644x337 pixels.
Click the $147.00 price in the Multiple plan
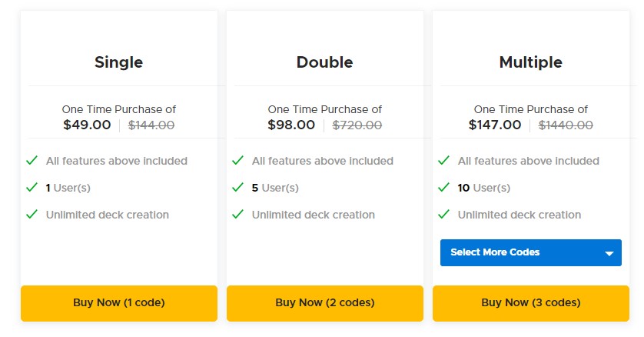click(495, 125)
